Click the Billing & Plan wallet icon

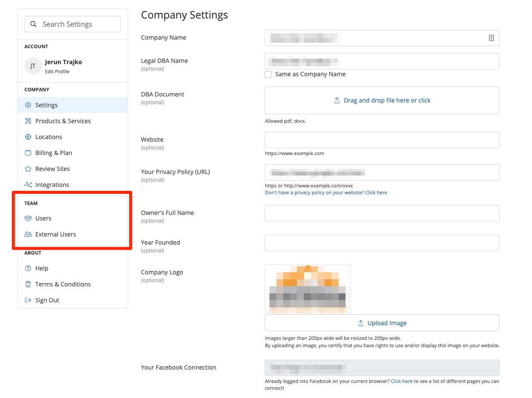[x=28, y=153]
